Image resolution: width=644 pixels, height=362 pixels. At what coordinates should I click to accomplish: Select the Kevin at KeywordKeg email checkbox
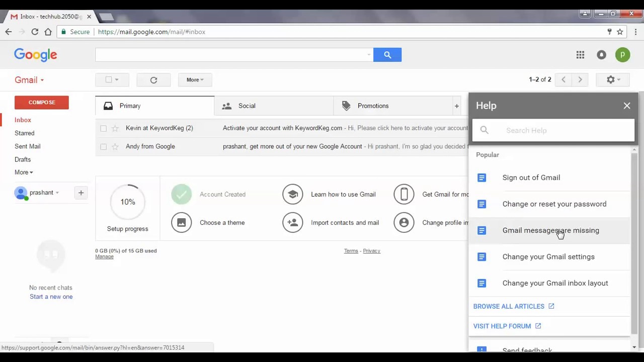tap(103, 128)
